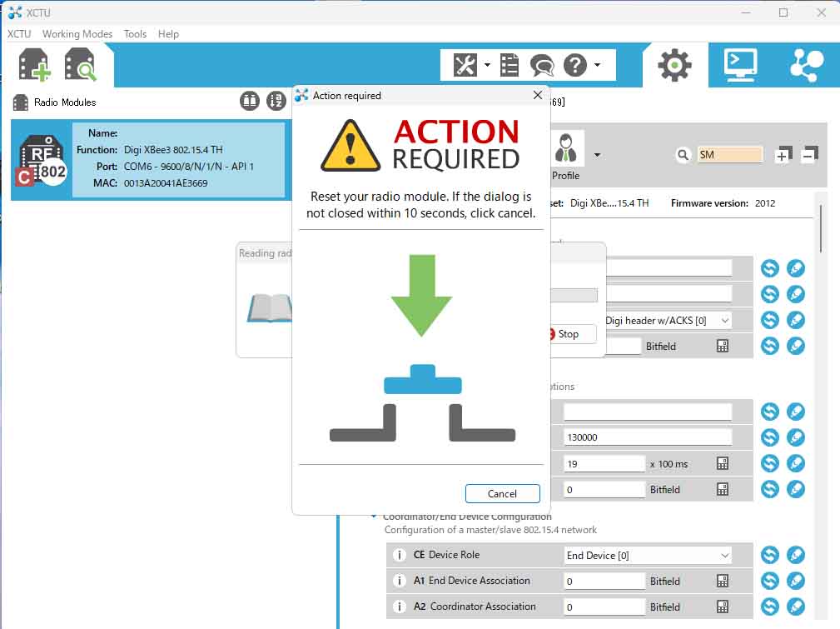The height and width of the screenshot is (629, 840).
Task: Refresh the 130000 setting value
Action: [x=770, y=437]
